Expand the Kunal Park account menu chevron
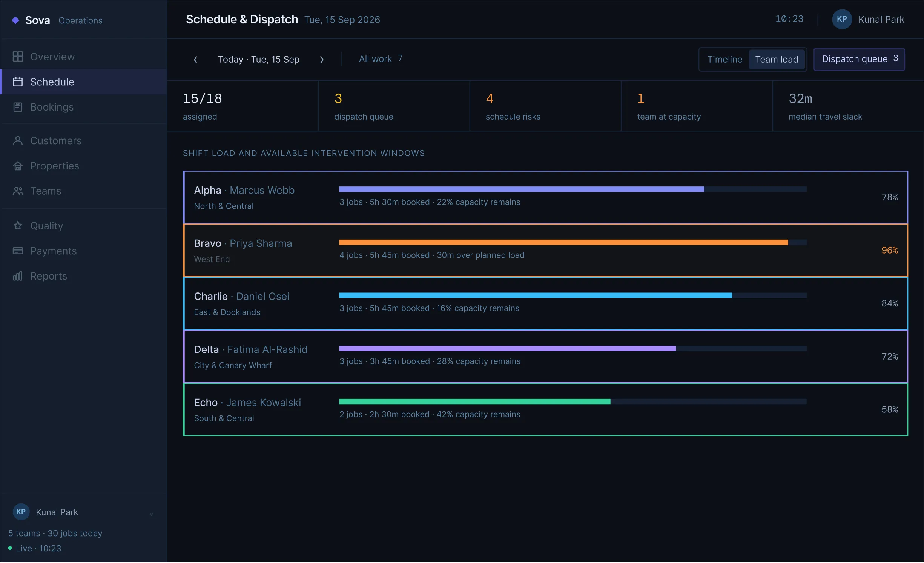 pos(151,514)
